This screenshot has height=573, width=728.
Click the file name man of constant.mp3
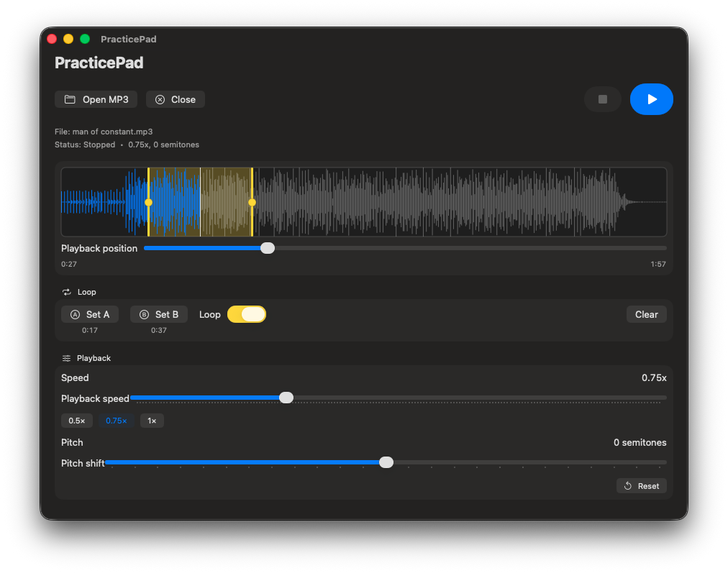tap(113, 132)
